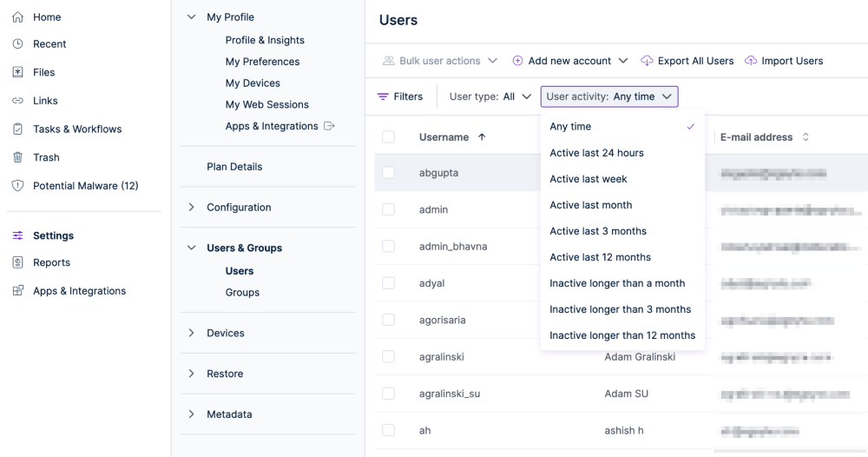The width and height of the screenshot is (868, 457).
Task: Select Inactive longer than 3 months
Action: [620, 309]
